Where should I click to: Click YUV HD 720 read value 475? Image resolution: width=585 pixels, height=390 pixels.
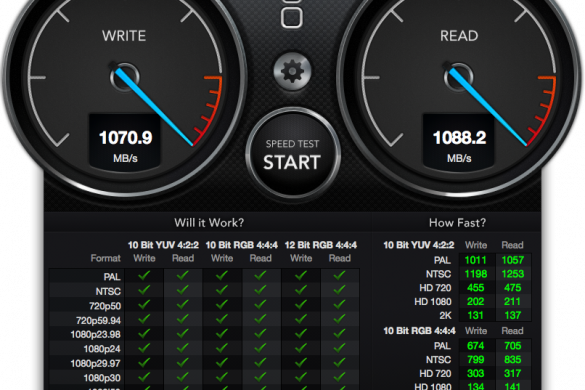coord(513,288)
